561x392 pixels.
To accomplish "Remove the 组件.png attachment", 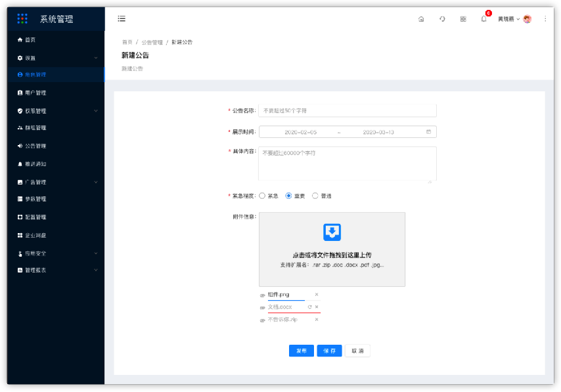I will (317, 294).
